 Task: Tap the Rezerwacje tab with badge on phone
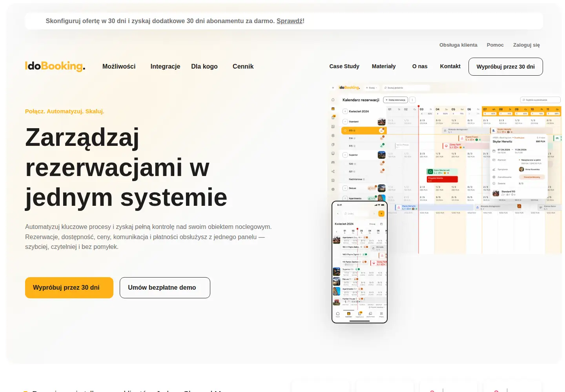[x=360, y=314]
